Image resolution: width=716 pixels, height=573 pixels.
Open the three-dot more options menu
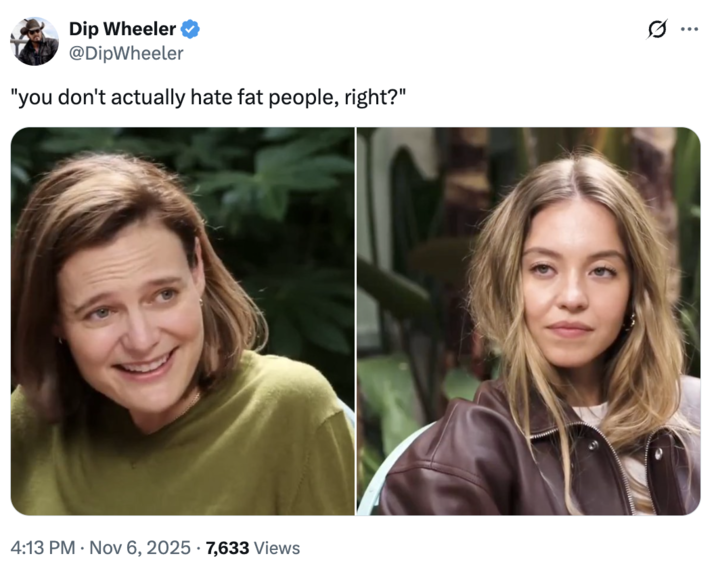(x=689, y=29)
